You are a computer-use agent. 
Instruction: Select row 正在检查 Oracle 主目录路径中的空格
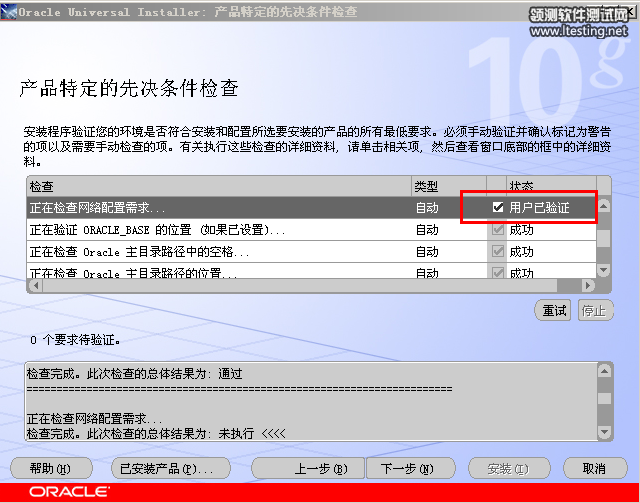tap(312, 252)
